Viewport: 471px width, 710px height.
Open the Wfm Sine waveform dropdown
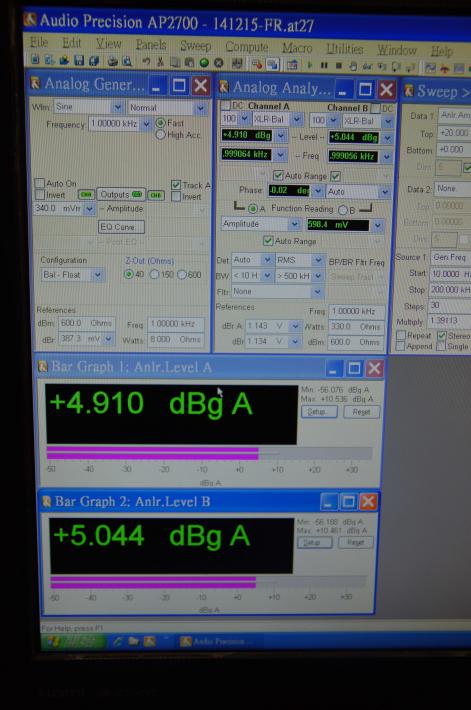(117, 107)
